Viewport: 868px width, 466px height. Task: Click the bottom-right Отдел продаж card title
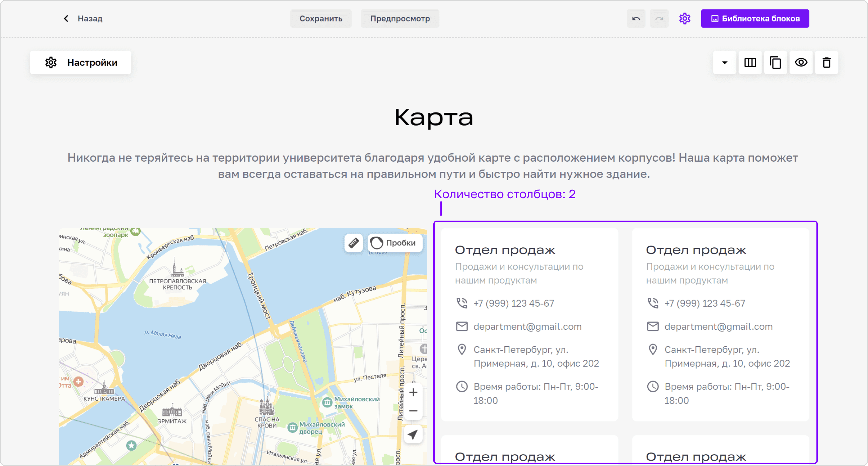[x=696, y=457]
